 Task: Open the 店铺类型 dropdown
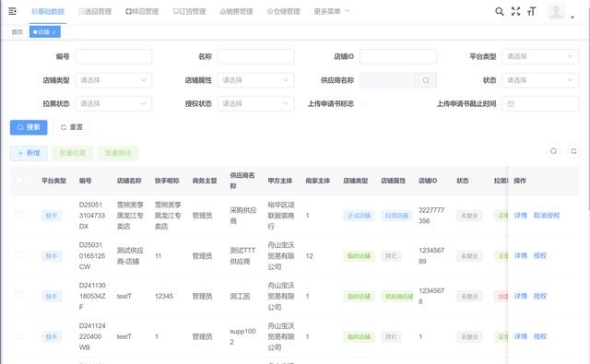tap(113, 80)
